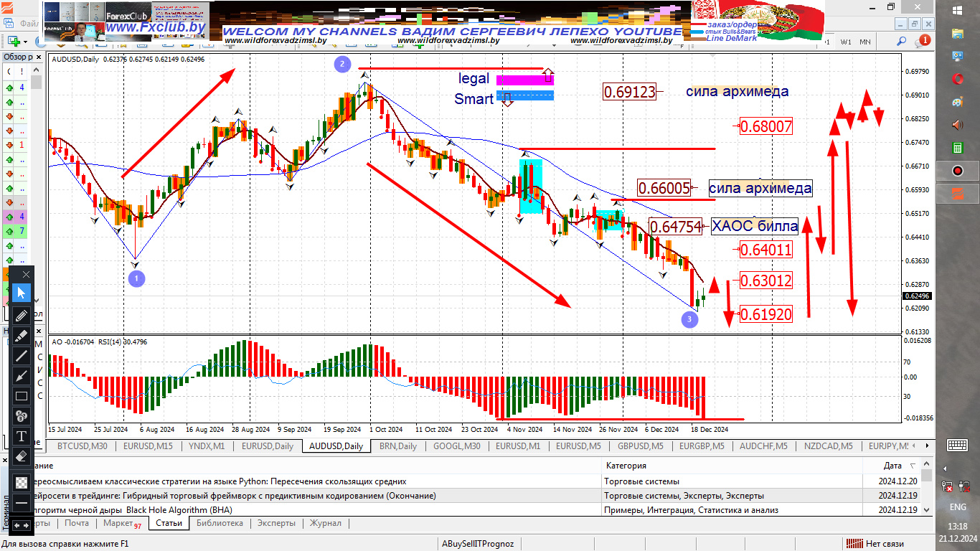Screen dimensions: 980x551
Task: Click the screen recorder taskbar icon
Action: click(958, 171)
